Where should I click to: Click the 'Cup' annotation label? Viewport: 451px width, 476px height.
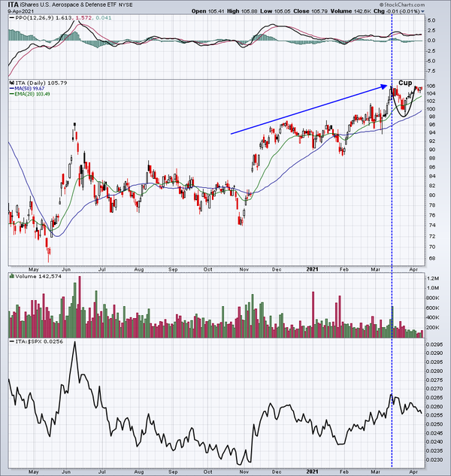[x=404, y=83]
